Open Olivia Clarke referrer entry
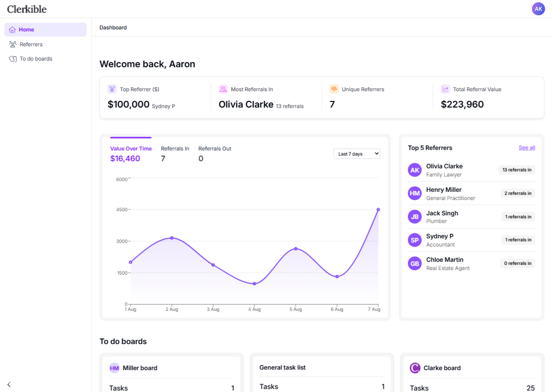The image size is (552, 392). (x=444, y=166)
